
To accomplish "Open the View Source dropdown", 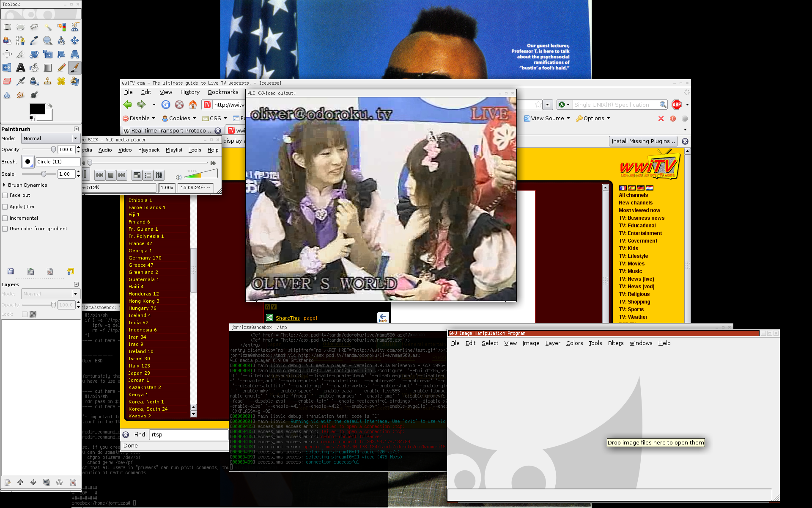I will (547, 119).
